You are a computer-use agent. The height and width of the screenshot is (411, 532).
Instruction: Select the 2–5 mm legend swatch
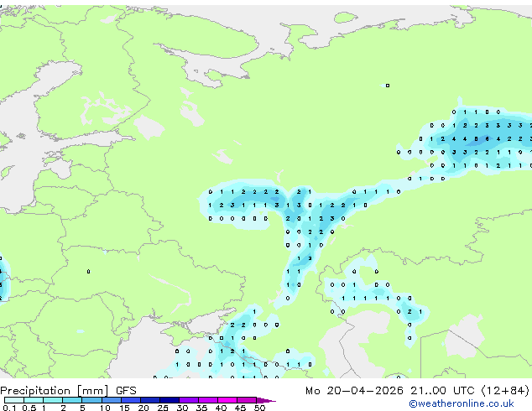coord(72,400)
